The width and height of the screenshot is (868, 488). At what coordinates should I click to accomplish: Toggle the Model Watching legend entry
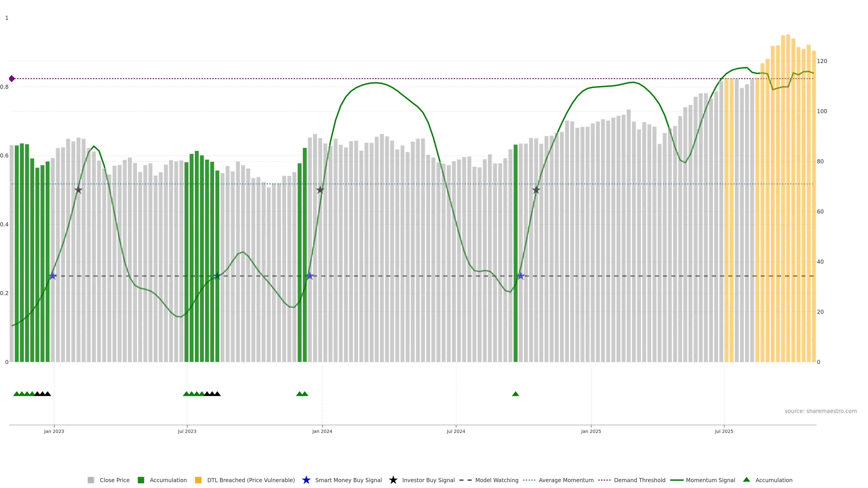[x=496, y=480]
